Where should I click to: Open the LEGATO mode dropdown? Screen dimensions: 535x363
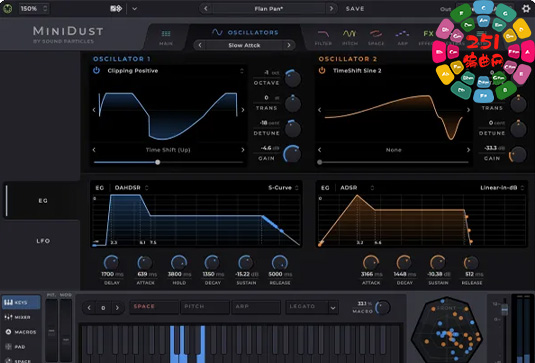[x=312, y=307]
